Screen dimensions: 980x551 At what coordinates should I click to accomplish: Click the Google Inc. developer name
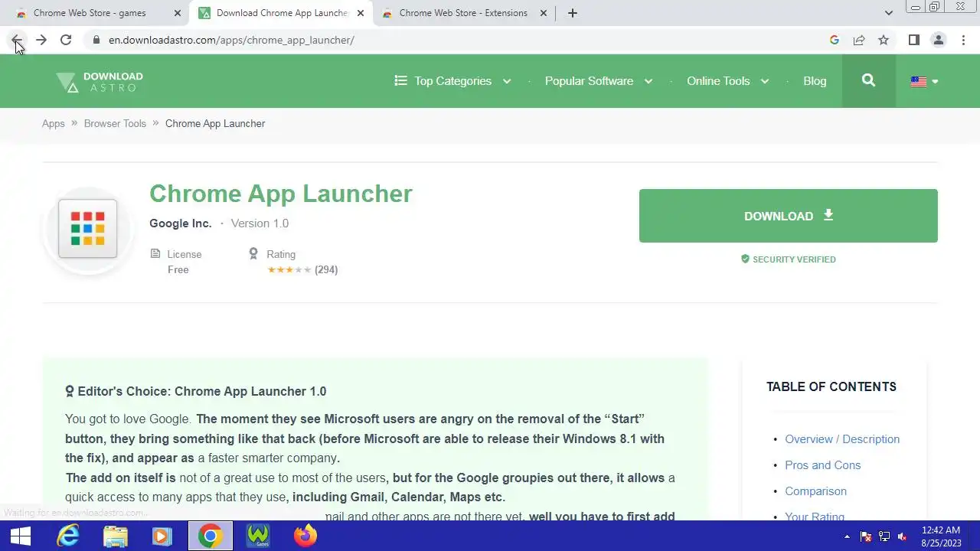click(x=181, y=223)
